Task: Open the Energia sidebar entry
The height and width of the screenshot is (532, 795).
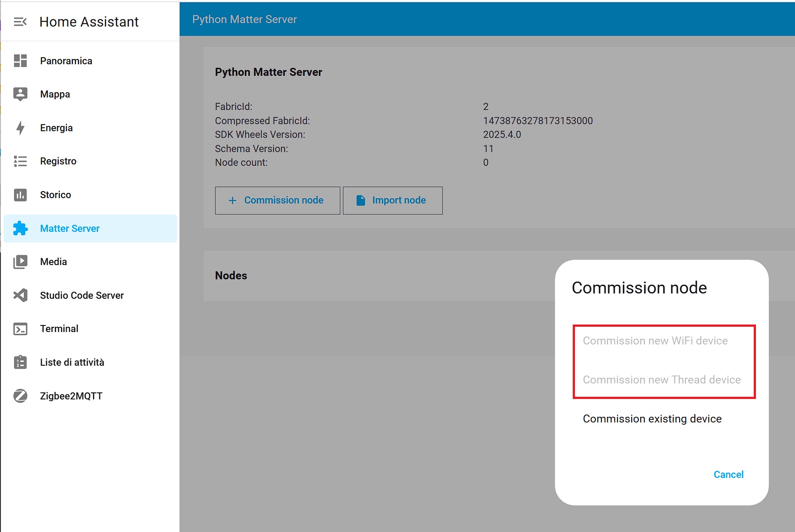Action: pyautogui.click(x=90, y=128)
